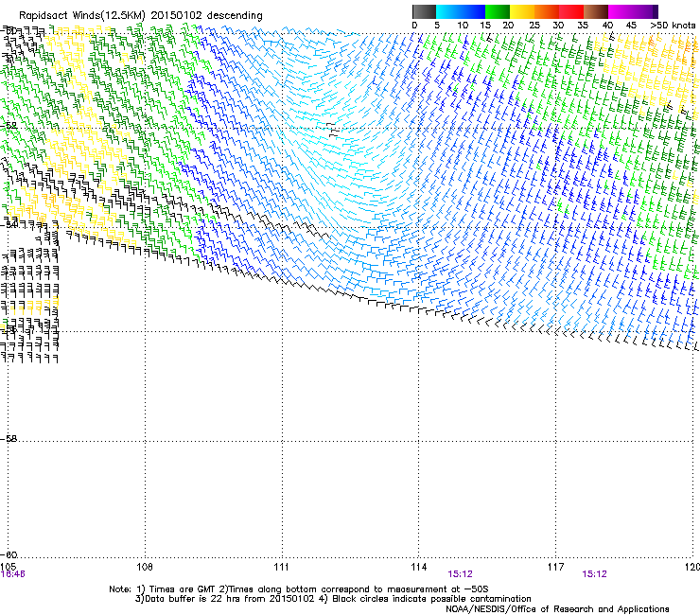Image resolution: width=700 pixels, height=615 pixels.
Task: Select the red 30-35 knots legend segment
Action: point(571,11)
